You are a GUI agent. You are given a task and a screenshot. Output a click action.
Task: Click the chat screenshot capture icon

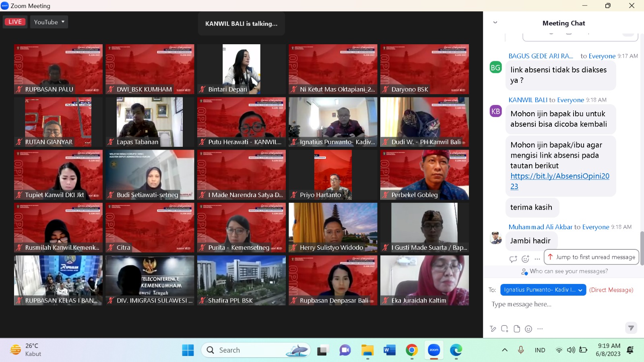[x=505, y=329]
